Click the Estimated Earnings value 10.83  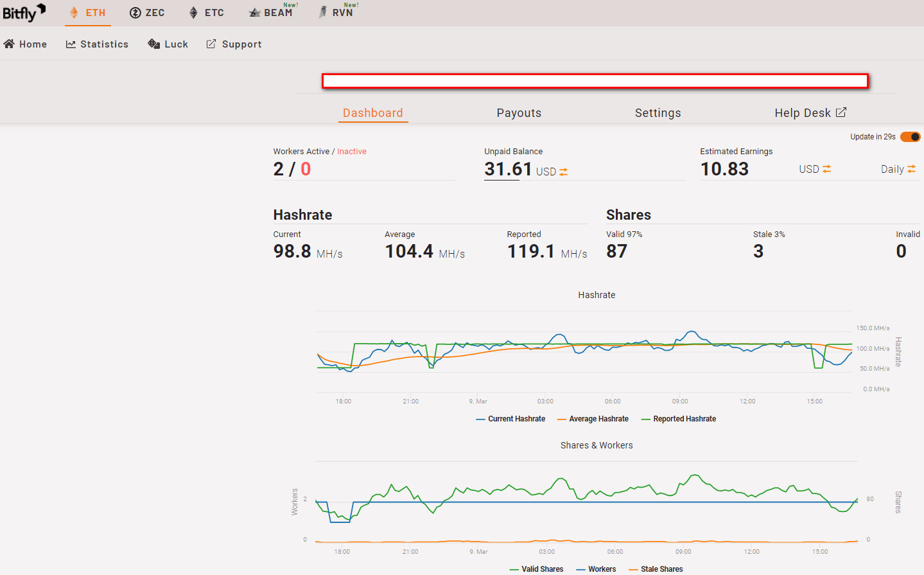click(x=724, y=169)
